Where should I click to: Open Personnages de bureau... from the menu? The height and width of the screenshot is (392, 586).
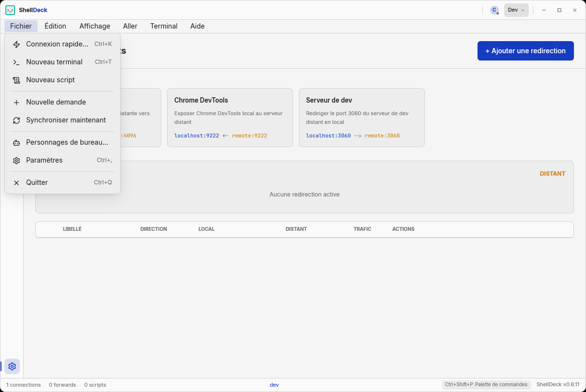coord(62,142)
